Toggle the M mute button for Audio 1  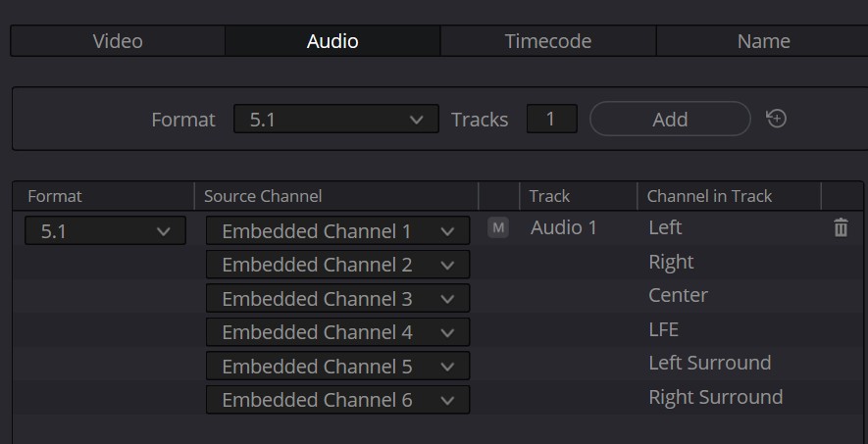(x=498, y=227)
